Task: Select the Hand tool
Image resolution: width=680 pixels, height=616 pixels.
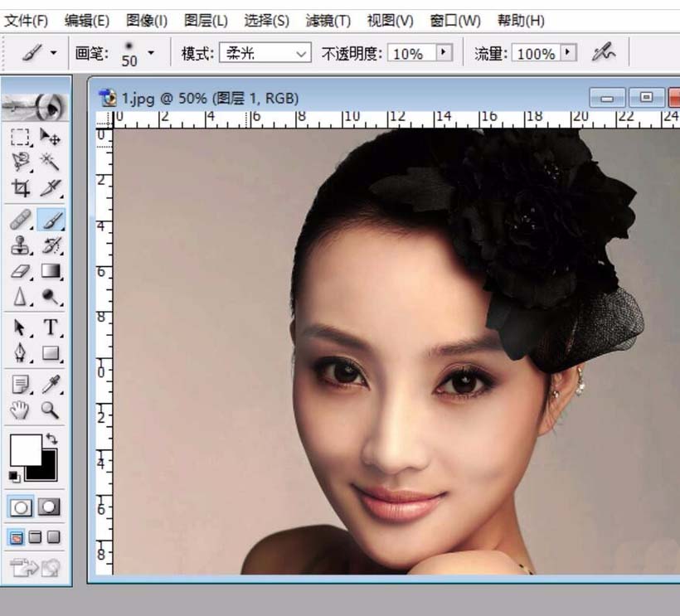Action: 22,409
